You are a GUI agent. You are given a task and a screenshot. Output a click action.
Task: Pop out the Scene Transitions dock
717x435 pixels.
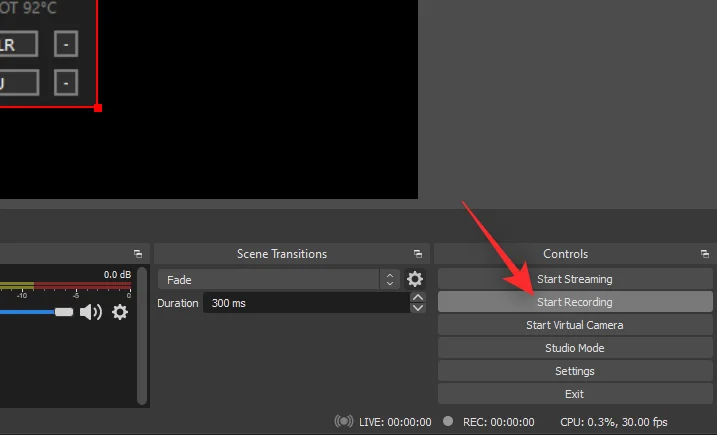[418, 254]
